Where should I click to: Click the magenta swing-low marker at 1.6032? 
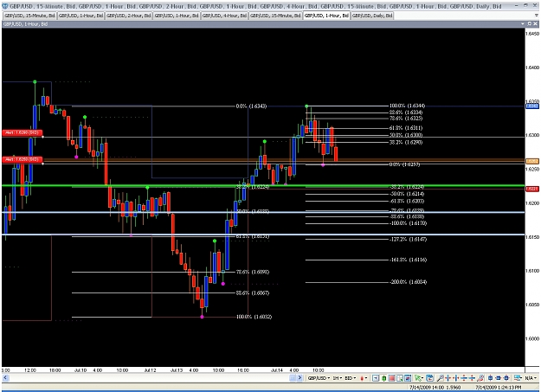203,317
